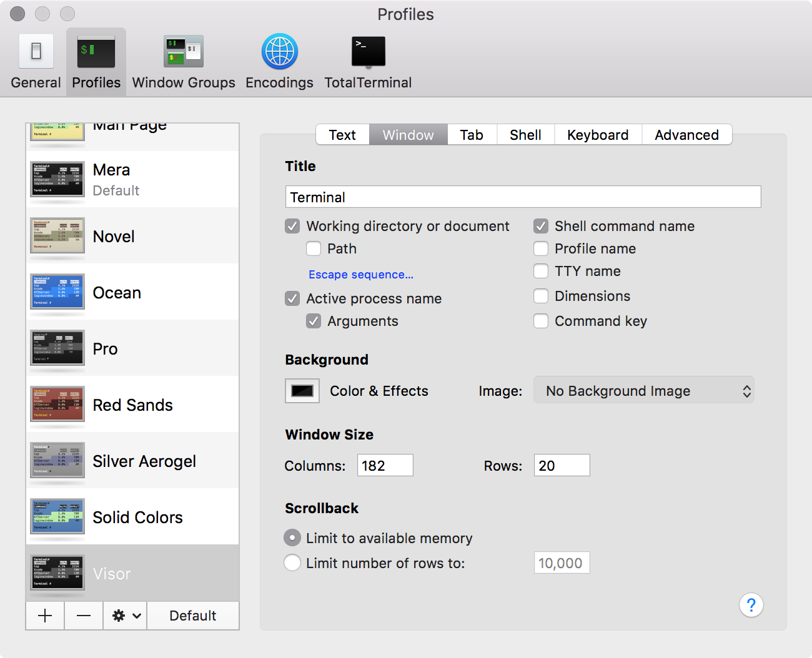This screenshot has width=812, height=658.
Task: Open the General preferences pane
Action: click(36, 62)
